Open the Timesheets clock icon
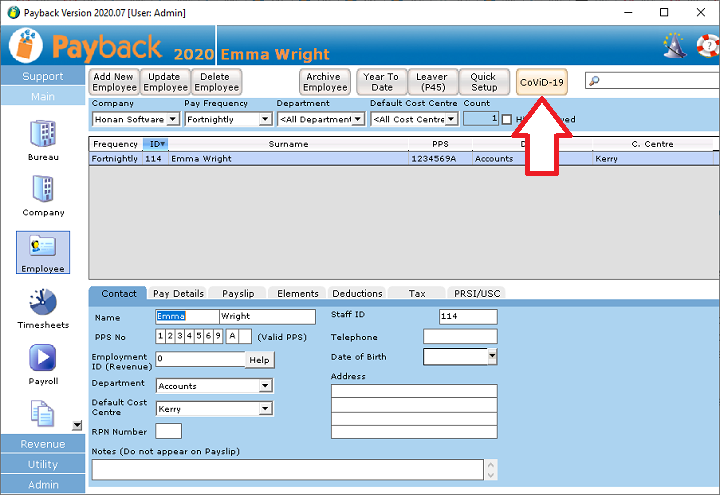The height and width of the screenshot is (495, 720). 42,303
